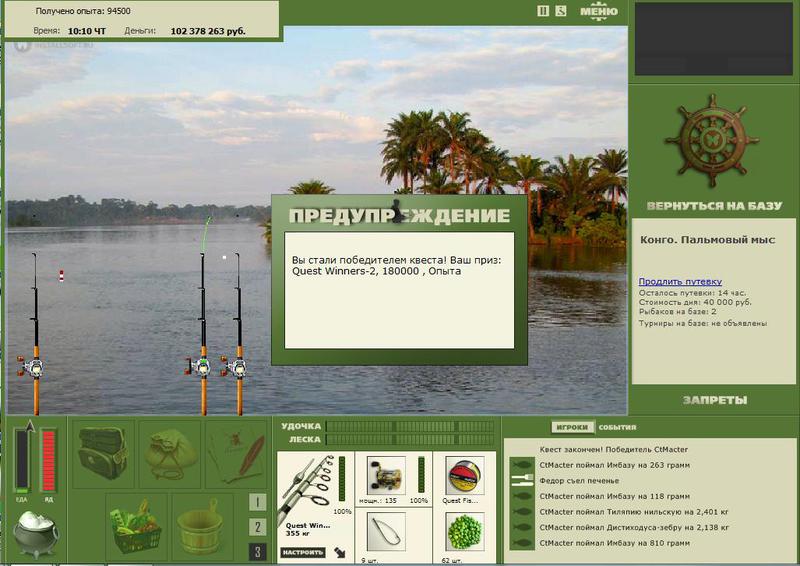Screen dimensions: 800x566
Task: Click the hook slot showing 9 шт.
Action: click(x=386, y=532)
